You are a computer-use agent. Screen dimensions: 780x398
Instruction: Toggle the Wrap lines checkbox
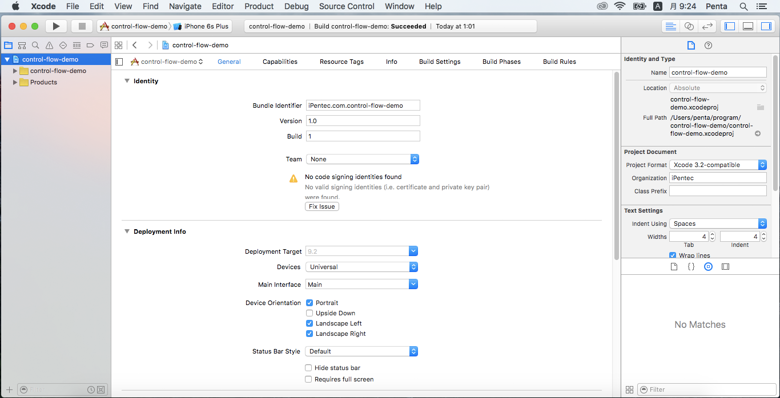point(674,255)
